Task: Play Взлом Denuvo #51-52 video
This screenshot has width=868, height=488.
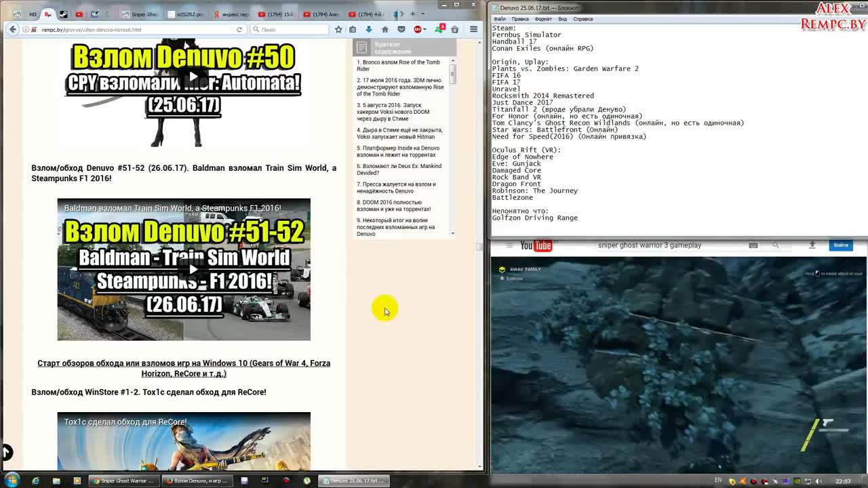Action: 193,269
